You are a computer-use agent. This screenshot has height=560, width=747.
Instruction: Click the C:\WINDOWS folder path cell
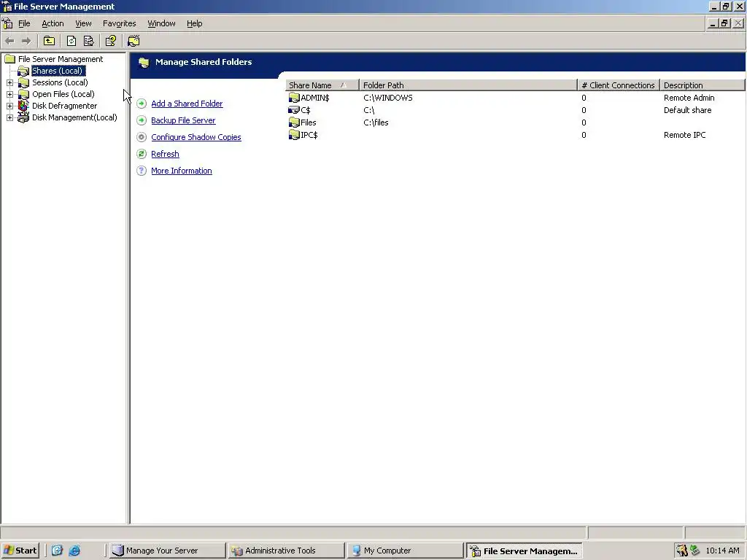pos(388,98)
